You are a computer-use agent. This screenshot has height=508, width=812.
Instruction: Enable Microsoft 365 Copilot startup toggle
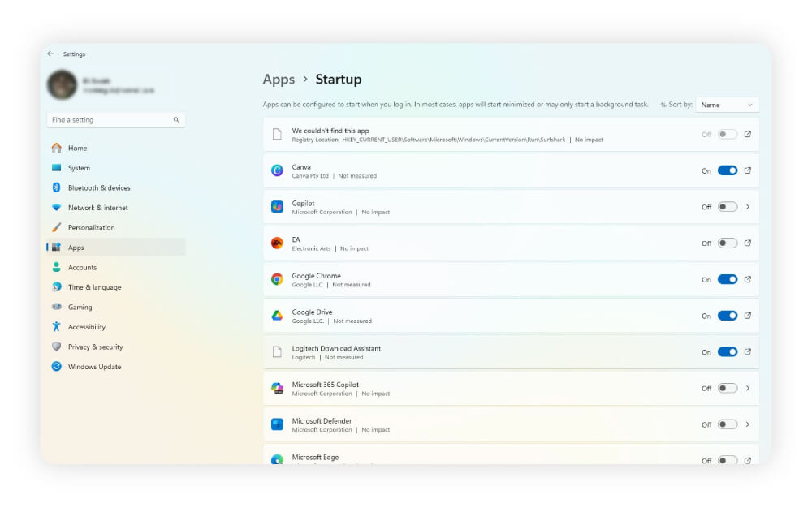(x=727, y=388)
